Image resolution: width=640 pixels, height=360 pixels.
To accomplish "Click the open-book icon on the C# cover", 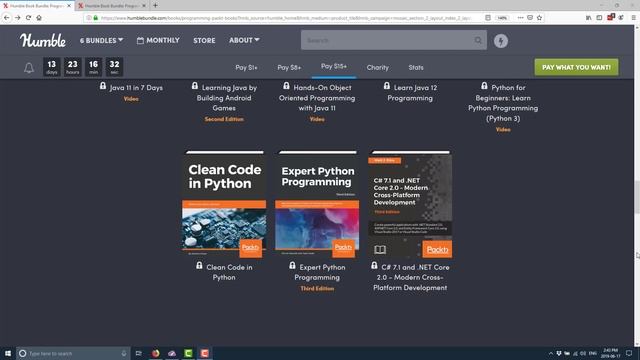I will 380,249.
